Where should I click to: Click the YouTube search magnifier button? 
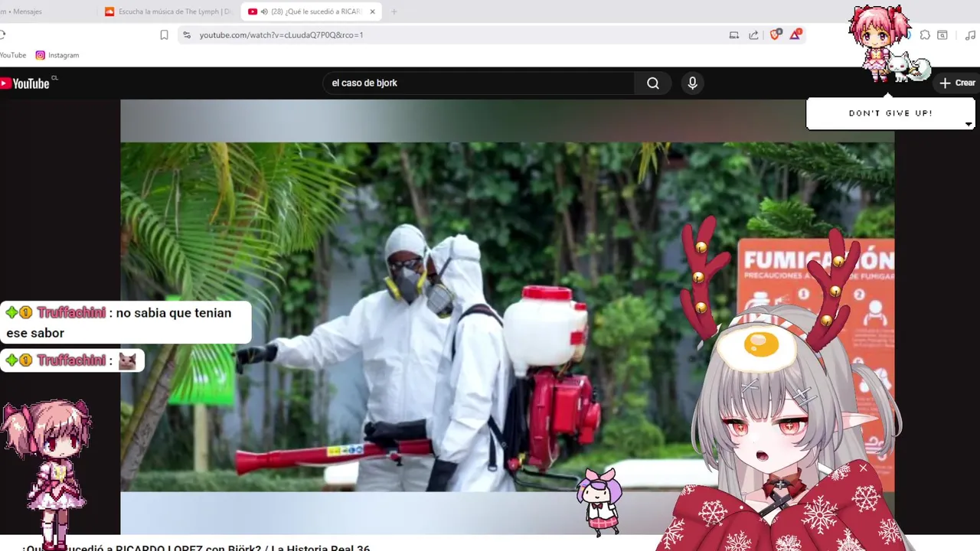653,83
